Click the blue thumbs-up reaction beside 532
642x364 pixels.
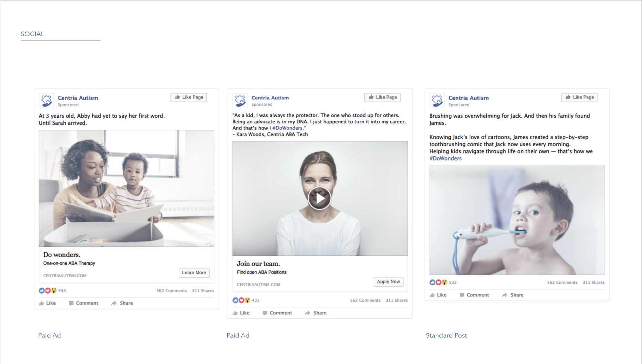pos(432,282)
